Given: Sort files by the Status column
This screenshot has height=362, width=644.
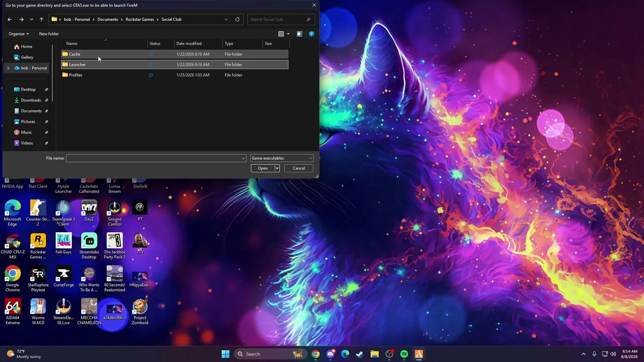Looking at the screenshot, I should pos(161,44).
